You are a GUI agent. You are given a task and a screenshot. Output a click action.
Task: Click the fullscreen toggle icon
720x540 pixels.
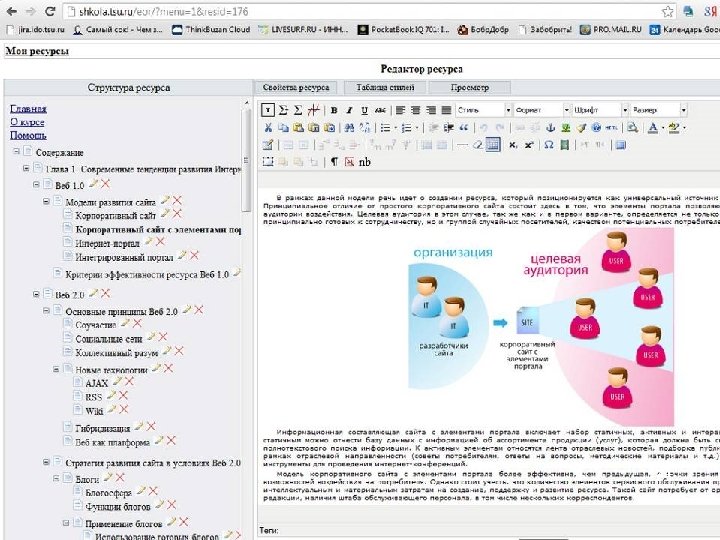click(620, 145)
